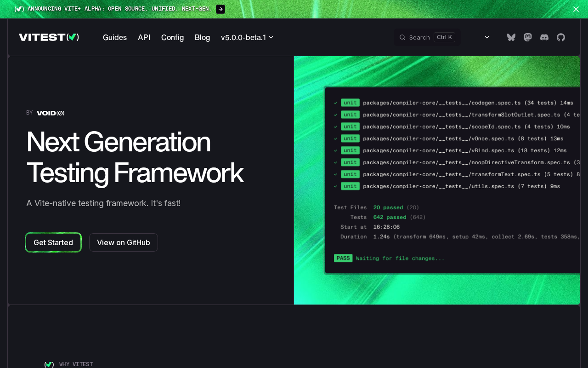The image size is (588, 368).
Task: Click the utils.spec.ts line in terminal
Action: (x=447, y=186)
